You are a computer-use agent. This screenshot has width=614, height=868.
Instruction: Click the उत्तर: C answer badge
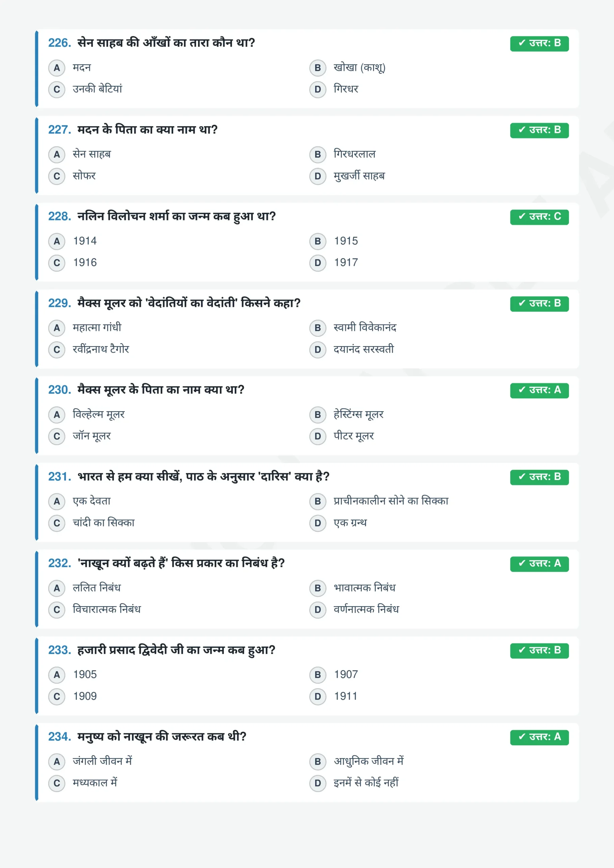point(539,217)
